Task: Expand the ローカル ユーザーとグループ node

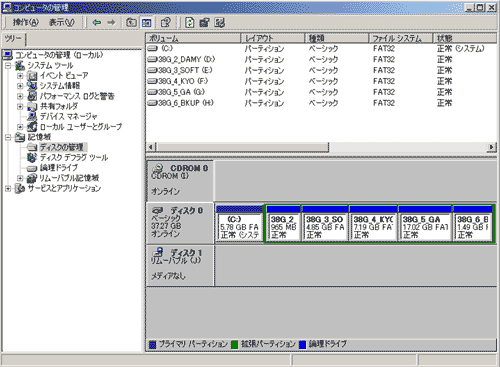Action: [20, 127]
